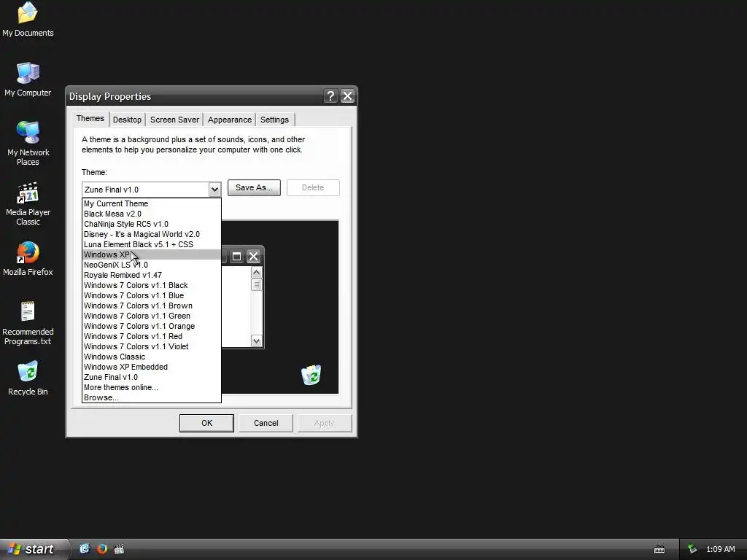This screenshot has height=560, width=747.
Task: Select Luna Element Black v5.1 + CSS
Action: click(x=152, y=244)
